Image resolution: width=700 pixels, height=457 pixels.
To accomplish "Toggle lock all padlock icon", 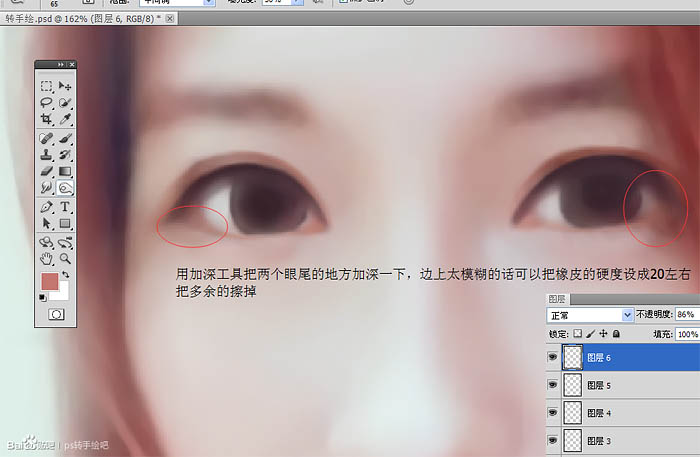I will pos(616,333).
